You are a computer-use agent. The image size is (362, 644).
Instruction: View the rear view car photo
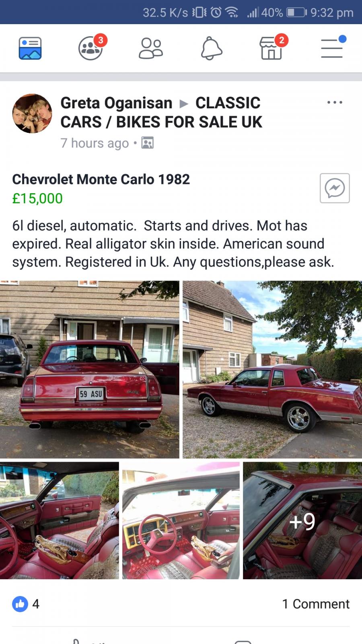click(89, 369)
